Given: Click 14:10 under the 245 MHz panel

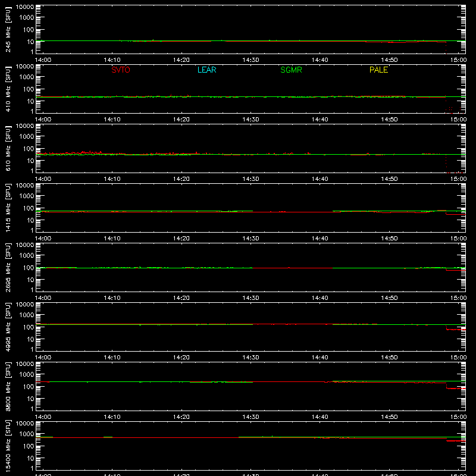Looking at the screenshot, I should pos(112,60).
